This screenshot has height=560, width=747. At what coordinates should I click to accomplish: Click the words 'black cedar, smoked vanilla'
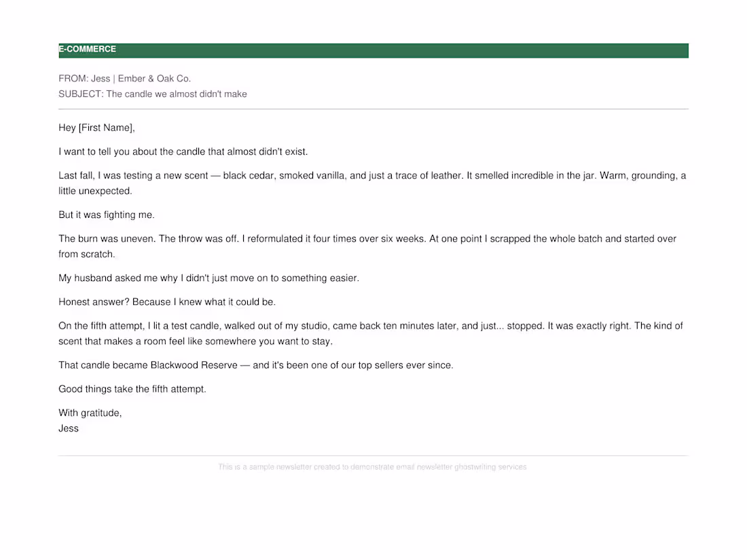[285, 176]
